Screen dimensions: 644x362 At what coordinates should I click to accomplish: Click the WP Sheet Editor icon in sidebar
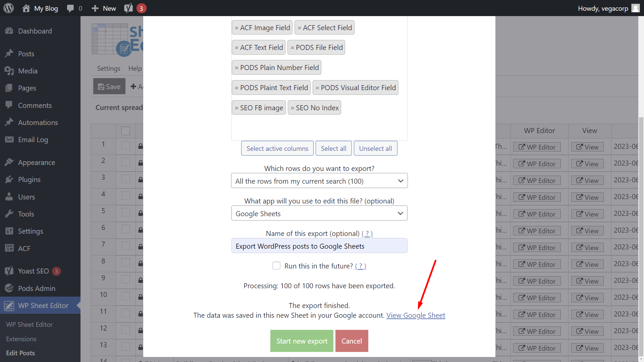pos(9,305)
